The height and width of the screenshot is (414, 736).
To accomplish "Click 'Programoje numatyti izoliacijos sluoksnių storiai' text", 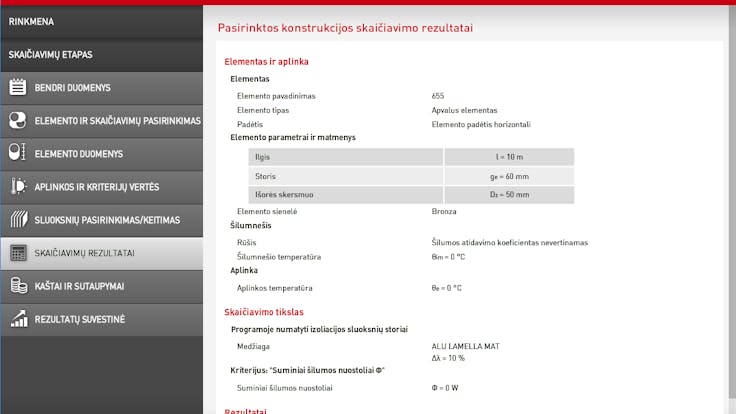I will coord(319,330).
